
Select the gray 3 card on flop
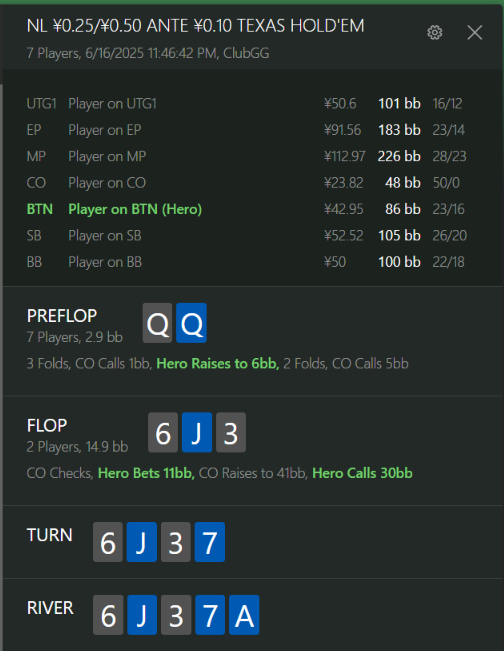(231, 432)
